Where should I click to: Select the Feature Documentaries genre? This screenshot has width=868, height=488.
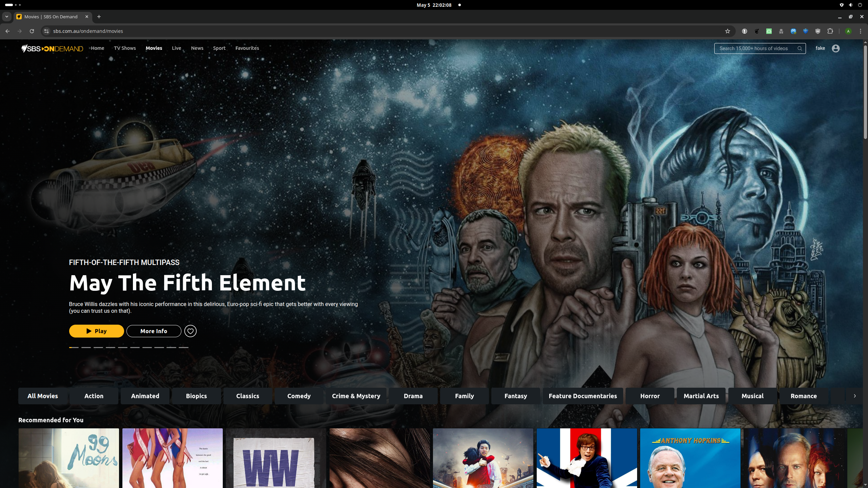pyautogui.click(x=583, y=396)
